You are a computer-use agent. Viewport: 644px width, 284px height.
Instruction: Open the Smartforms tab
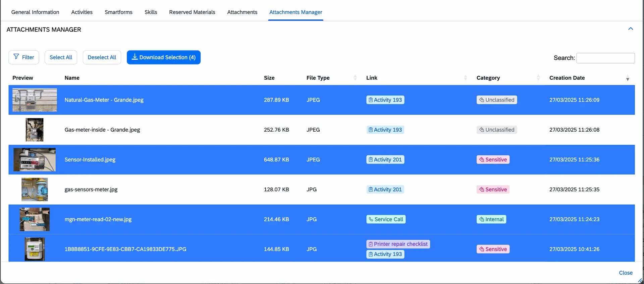pyautogui.click(x=118, y=12)
